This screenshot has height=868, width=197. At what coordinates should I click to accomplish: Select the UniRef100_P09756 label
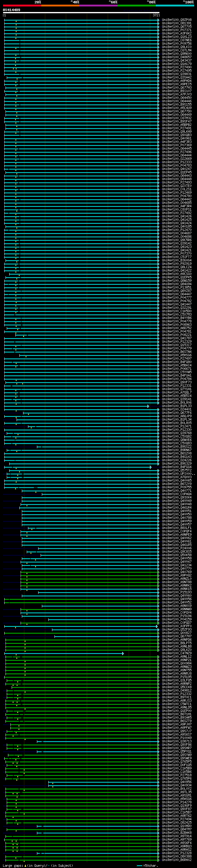pyautogui.click(x=176, y=43)
